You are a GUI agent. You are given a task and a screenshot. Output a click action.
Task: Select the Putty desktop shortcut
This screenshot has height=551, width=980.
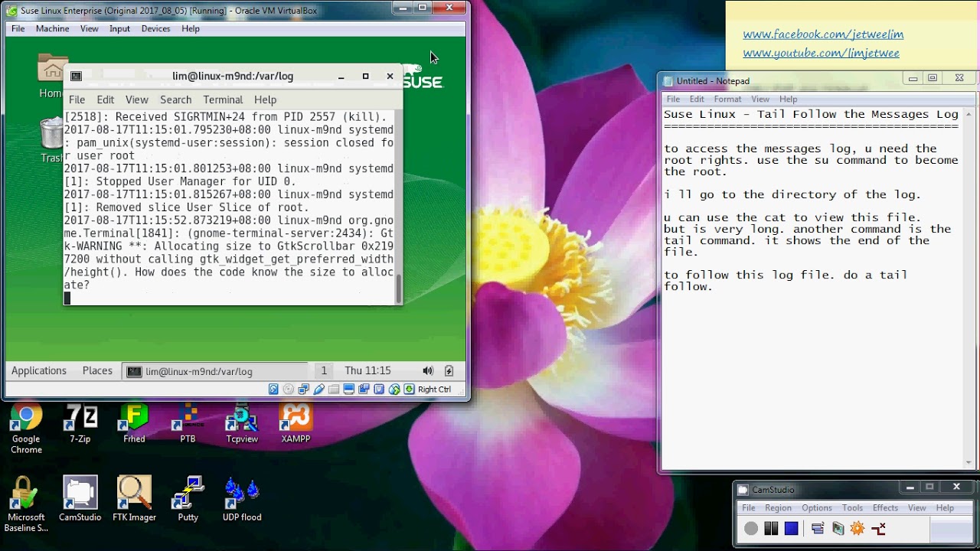188,499
